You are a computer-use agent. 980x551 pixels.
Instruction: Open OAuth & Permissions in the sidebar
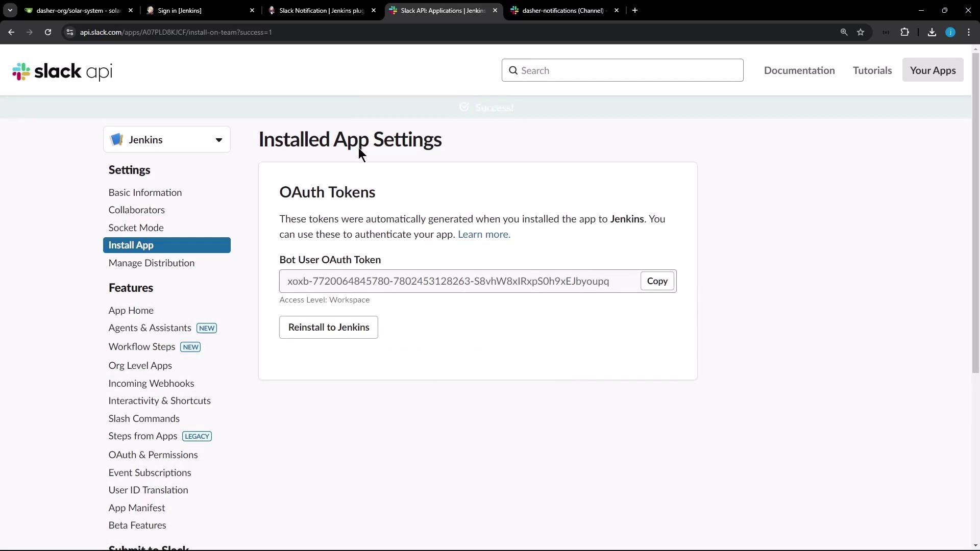click(x=153, y=455)
